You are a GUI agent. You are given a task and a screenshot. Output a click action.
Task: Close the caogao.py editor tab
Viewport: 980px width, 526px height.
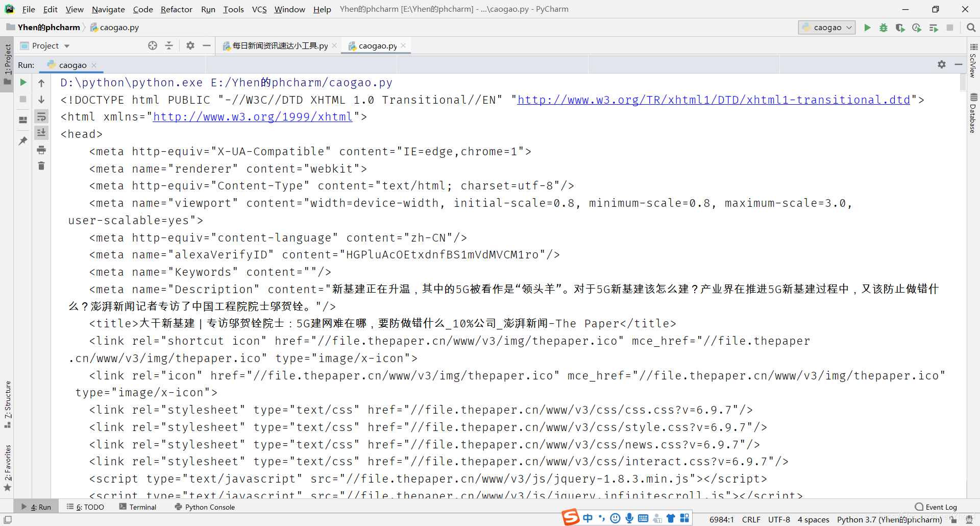click(x=403, y=45)
